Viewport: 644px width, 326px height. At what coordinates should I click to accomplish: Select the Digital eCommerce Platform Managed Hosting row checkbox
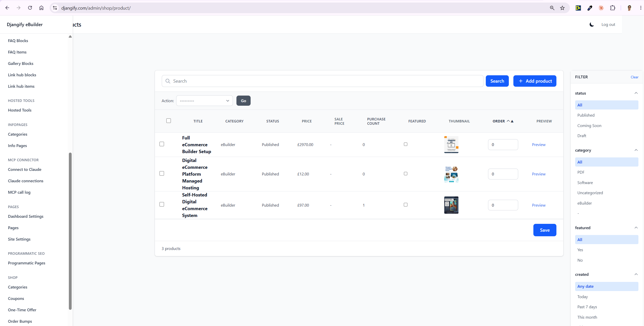162,173
